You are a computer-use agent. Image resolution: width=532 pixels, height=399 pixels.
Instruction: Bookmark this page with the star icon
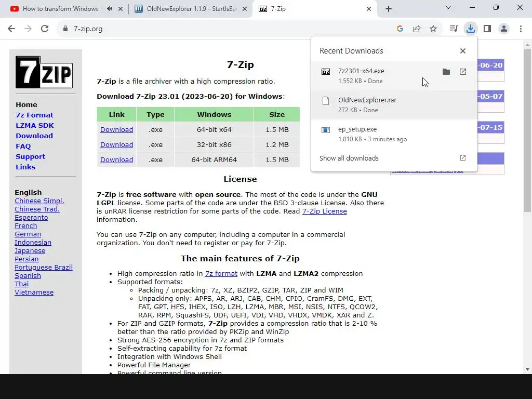click(x=433, y=29)
